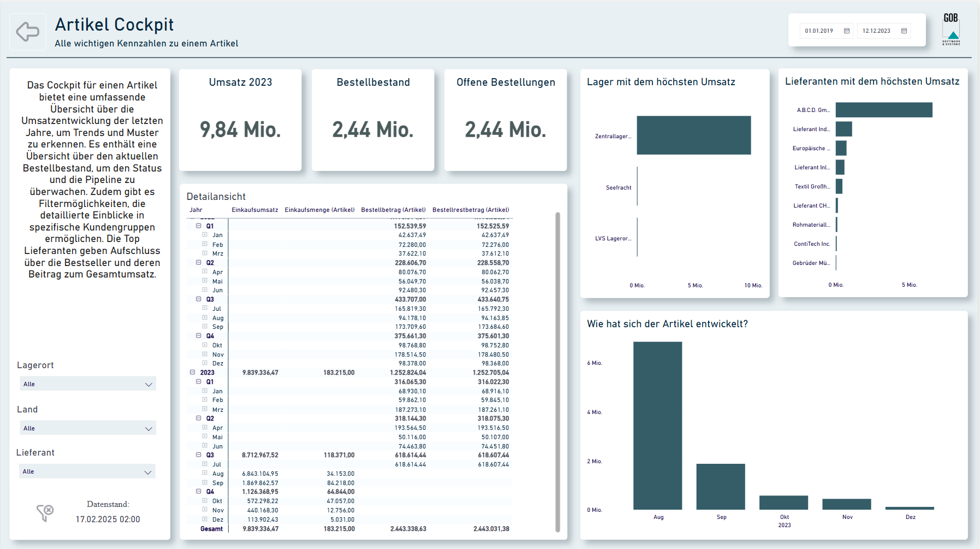980x549 pixels.
Task: Collapse Q2 row showing 318.144,30
Action: pos(199,418)
